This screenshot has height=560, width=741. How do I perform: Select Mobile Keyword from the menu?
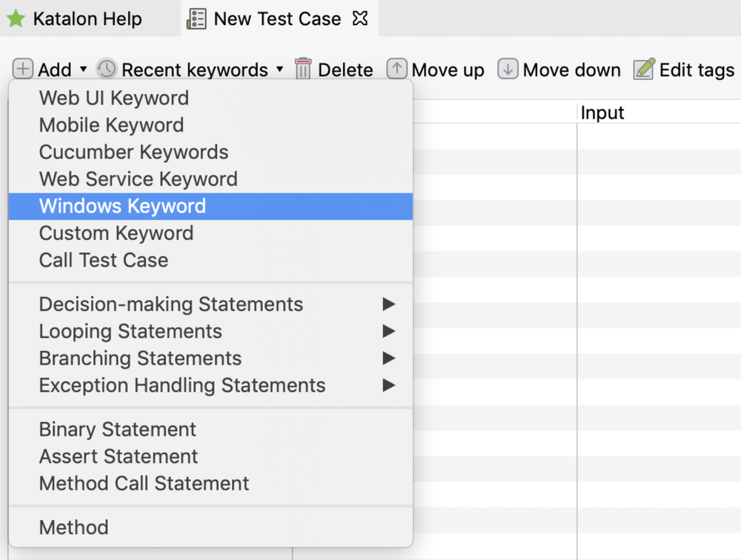[x=111, y=125]
